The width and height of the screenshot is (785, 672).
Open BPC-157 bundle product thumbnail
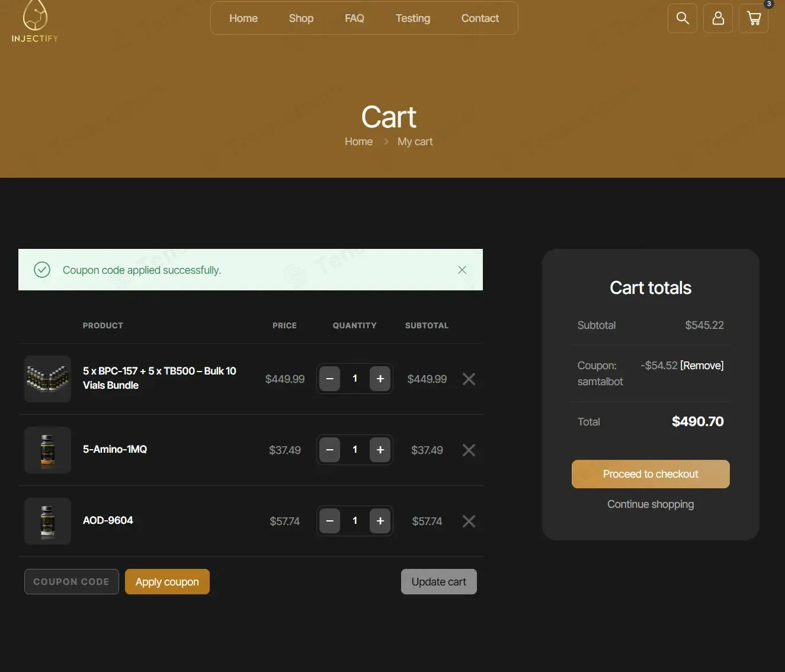47,379
